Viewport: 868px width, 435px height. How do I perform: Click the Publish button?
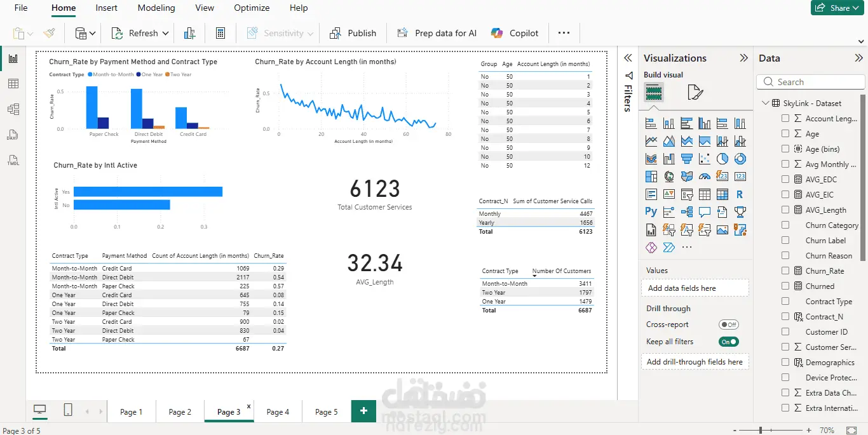[353, 33]
